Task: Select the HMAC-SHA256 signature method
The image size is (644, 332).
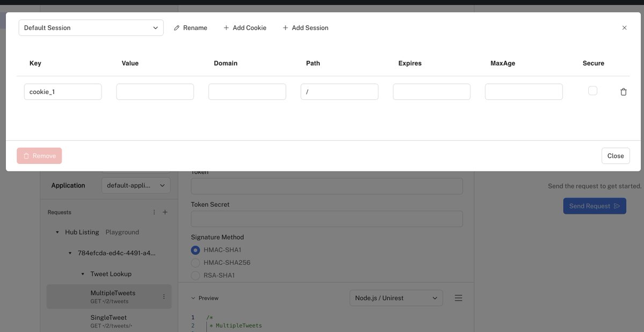Action: point(195,262)
